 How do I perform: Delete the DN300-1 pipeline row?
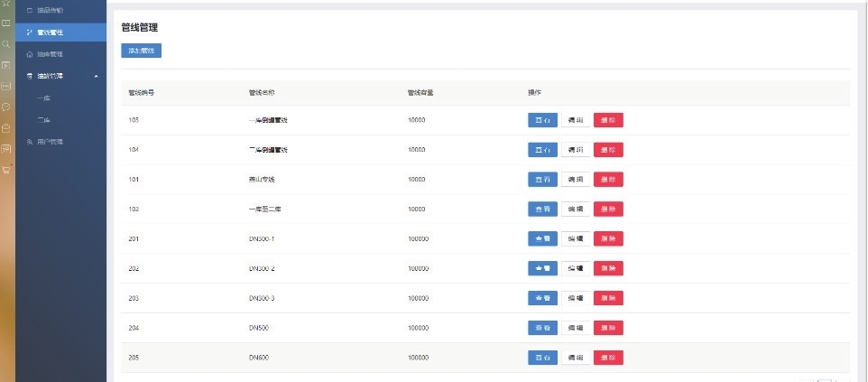click(x=608, y=238)
